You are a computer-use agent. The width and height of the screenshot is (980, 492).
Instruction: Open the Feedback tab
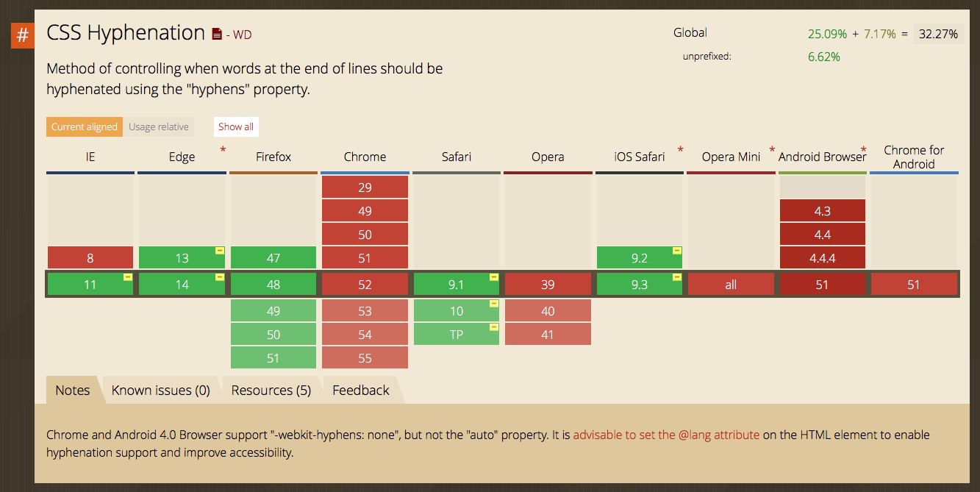pyautogui.click(x=360, y=391)
